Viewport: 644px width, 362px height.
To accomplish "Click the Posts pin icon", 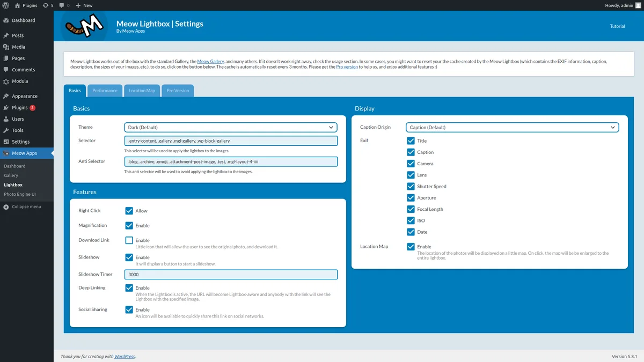I will pyautogui.click(x=6, y=35).
